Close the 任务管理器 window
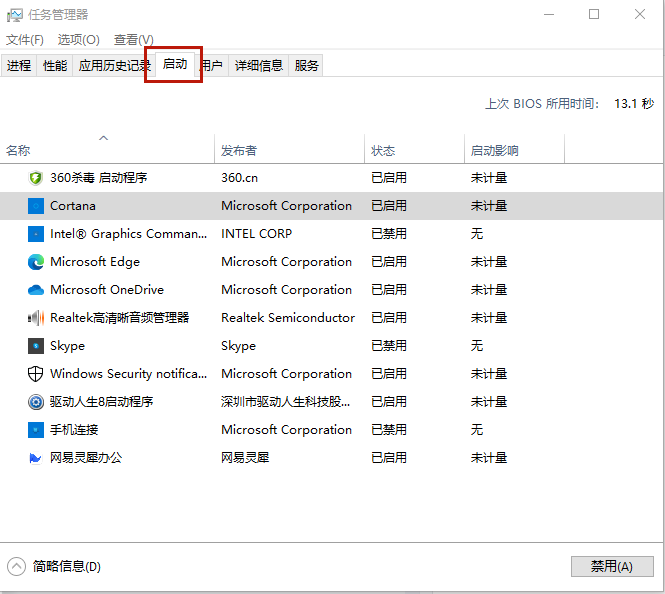The height and width of the screenshot is (594, 665). (640, 14)
